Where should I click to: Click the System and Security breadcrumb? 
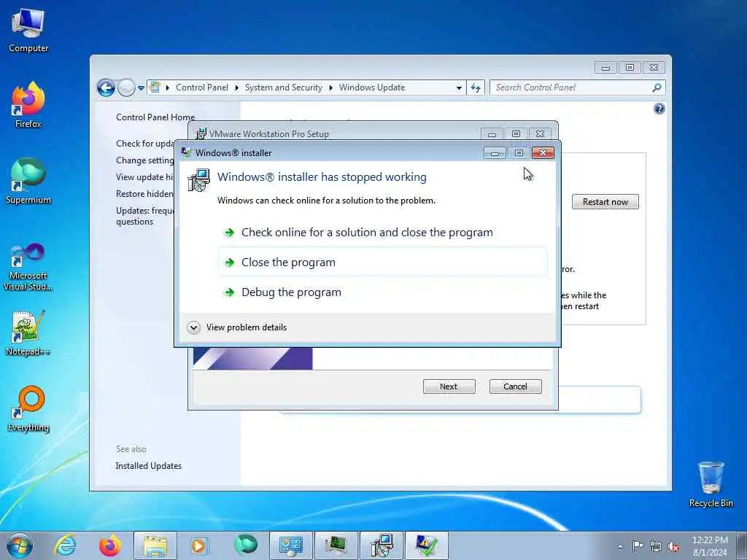(x=284, y=87)
